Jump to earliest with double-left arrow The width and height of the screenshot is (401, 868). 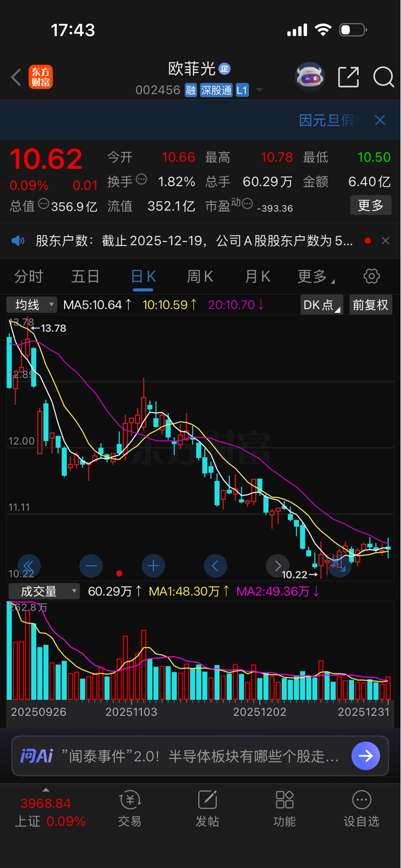(29, 566)
